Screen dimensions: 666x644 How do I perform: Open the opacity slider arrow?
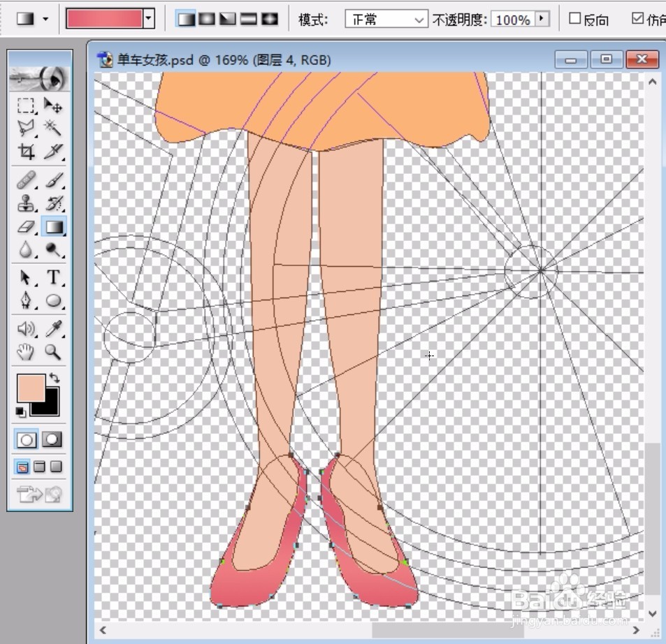pos(541,19)
